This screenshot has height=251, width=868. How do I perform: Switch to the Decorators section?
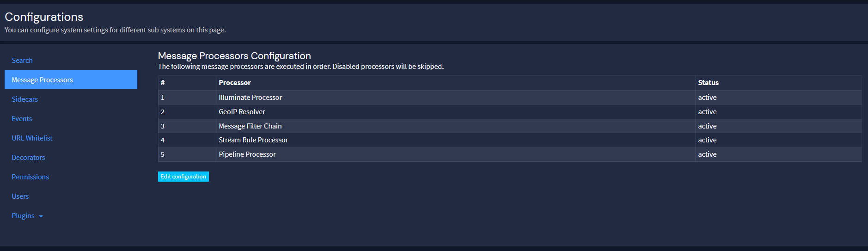click(x=28, y=158)
